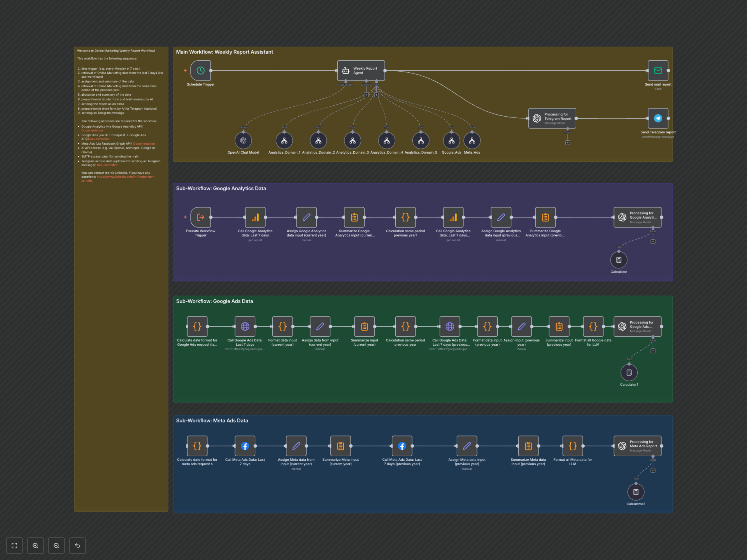This screenshot has width=747, height=560.
Task: Open the Processing for Telegram Report node
Action: pos(552,118)
